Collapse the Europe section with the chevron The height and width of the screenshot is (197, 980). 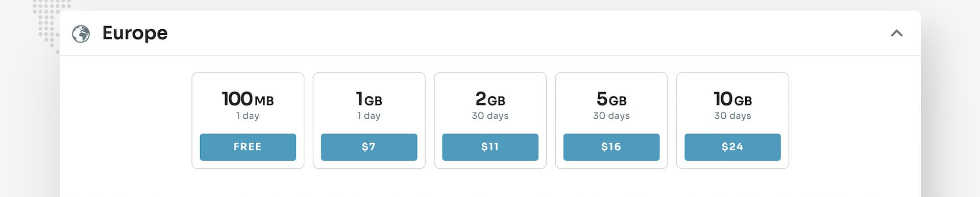(x=896, y=33)
